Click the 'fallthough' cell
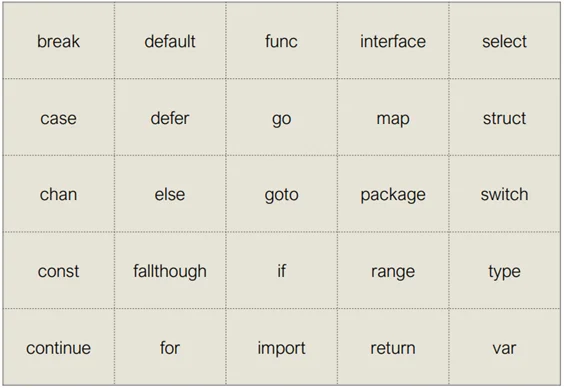 click(x=170, y=272)
